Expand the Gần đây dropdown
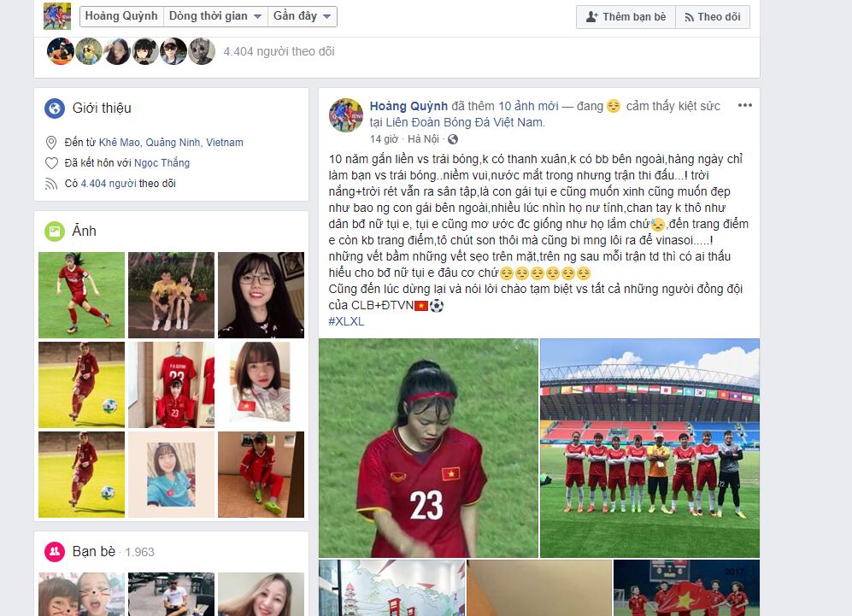 click(303, 16)
